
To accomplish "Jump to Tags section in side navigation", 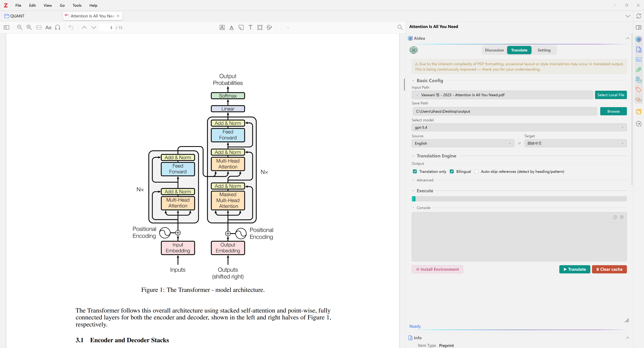I will pos(639,90).
